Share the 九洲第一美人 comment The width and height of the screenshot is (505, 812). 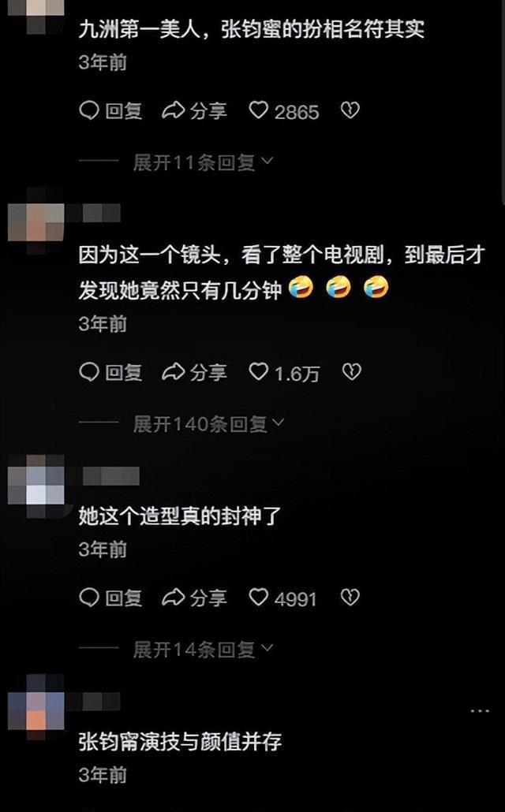point(194,111)
